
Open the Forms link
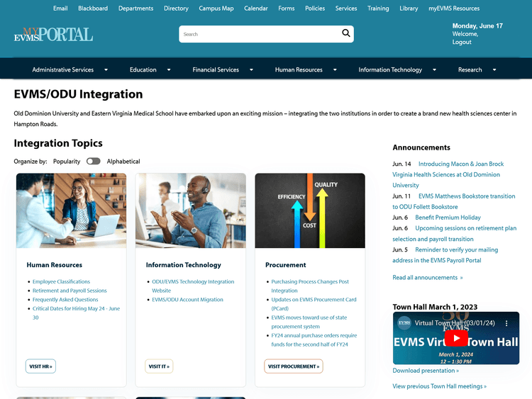click(287, 8)
